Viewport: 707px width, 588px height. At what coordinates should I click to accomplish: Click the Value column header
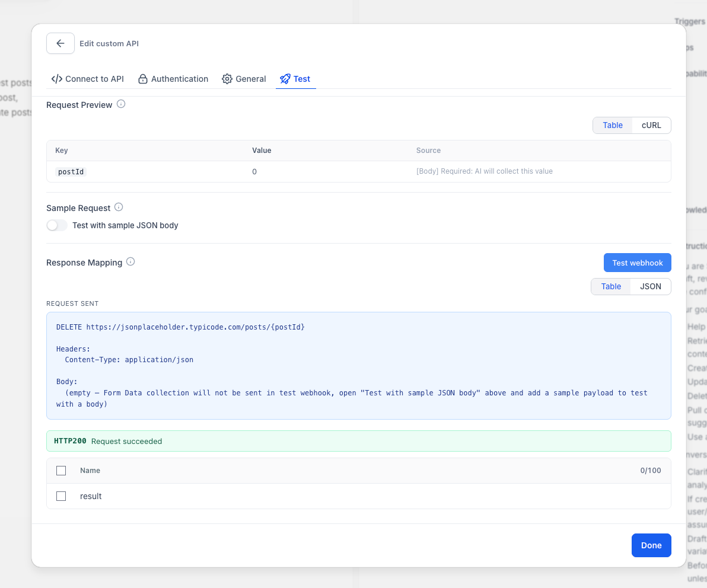tap(262, 151)
